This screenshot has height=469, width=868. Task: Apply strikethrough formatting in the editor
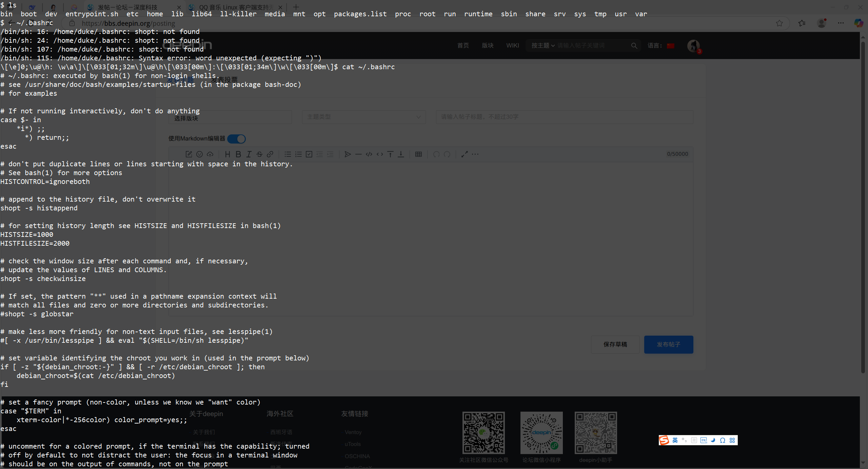259,154
